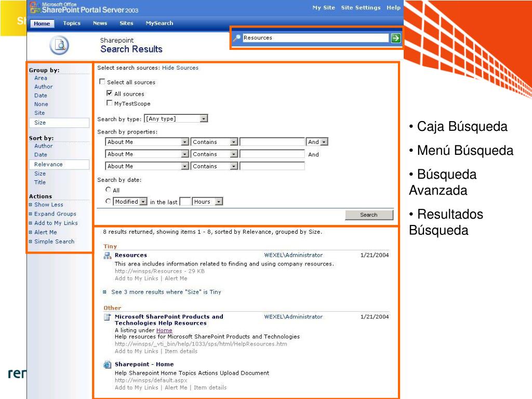Expand the 'See 3 more results' plus icon
The width and height of the screenshot is (532, 399).
coord(104,292)
